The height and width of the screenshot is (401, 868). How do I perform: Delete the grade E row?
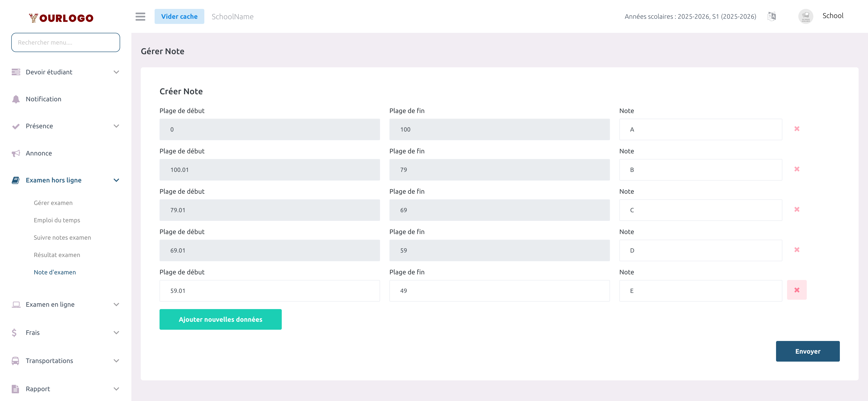(796, 290)
